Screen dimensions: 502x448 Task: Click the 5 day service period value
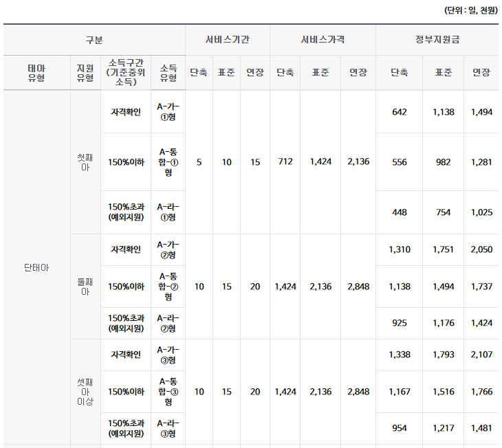coord(199,162)
